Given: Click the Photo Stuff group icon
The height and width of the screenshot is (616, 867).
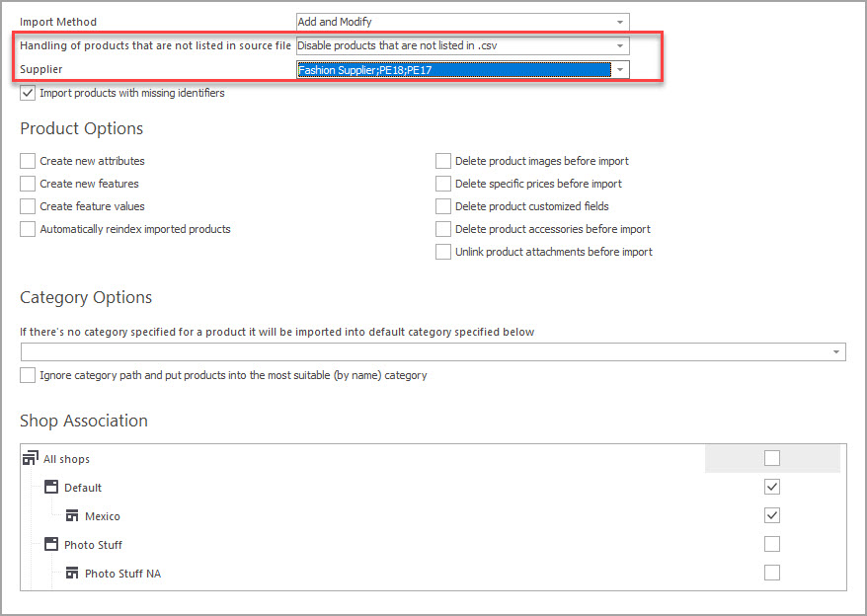Looking at the screenshot, I should [x=51, y=544].
